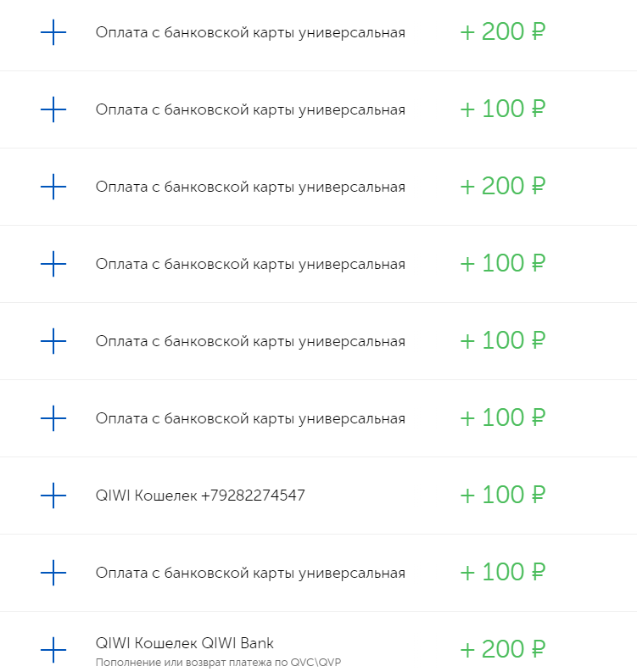Expand the QIWI Кошелек +79282274547 row plus icon
637x672 pixels.
pos(53,496)
